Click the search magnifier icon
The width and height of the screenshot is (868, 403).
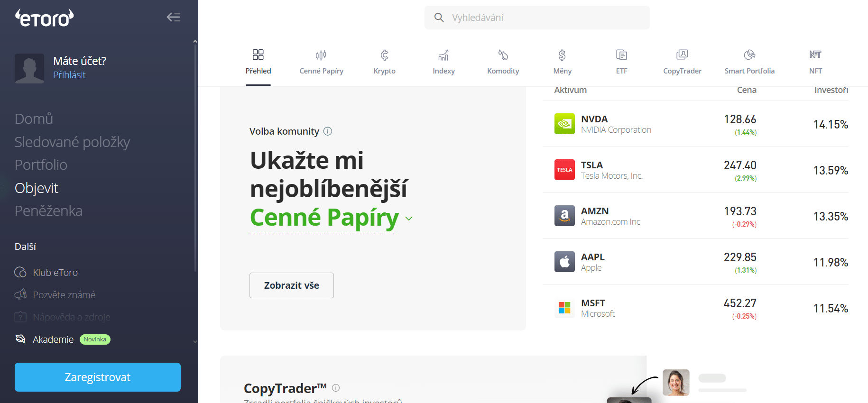point(439,18)
